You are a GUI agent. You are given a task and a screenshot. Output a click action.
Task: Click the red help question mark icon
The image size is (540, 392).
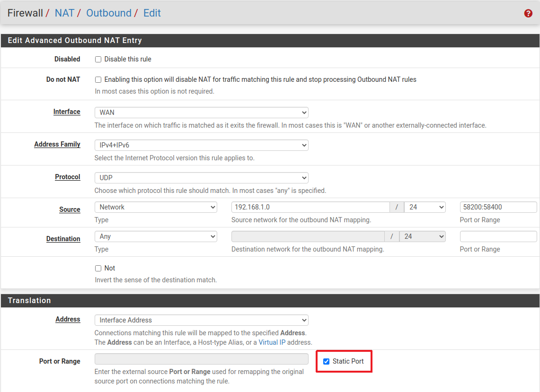coord(528,13)
